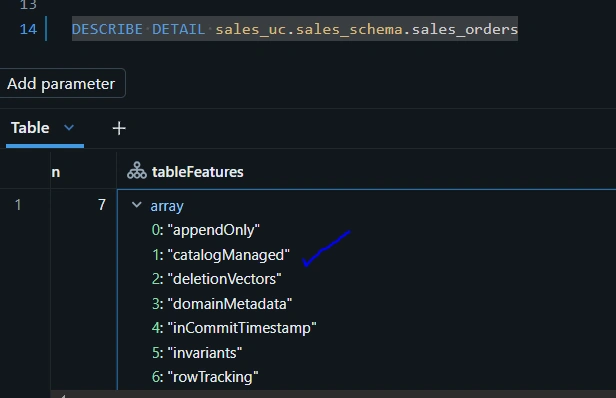Click the DETAIL keyword in the query

[x=179, y=29]
